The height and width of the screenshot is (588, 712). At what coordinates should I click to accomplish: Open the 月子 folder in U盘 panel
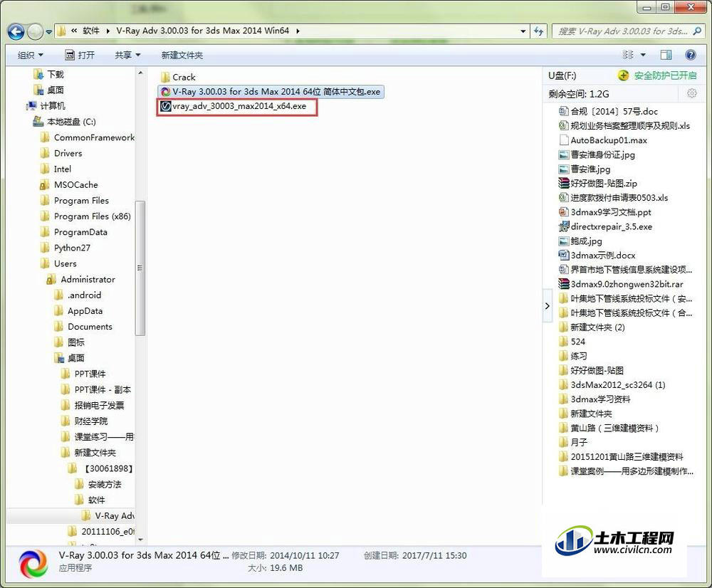pos(573,442)
